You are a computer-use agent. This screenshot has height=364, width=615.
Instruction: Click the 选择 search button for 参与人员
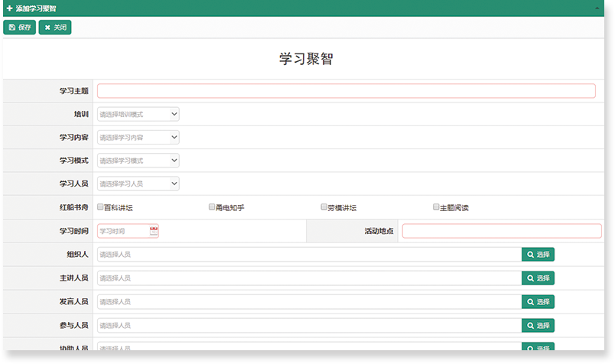538,326
